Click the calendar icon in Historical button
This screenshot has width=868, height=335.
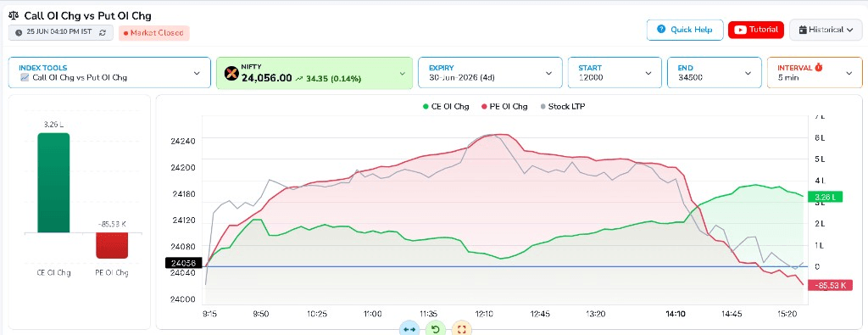point(802,30)
